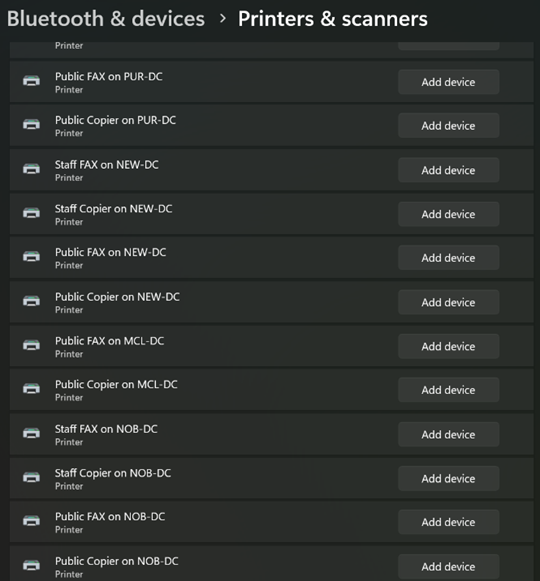Add device for Public Copier on PUR-DC
The height and width of the screenshot is (581, 540).
tap(448, 126)
